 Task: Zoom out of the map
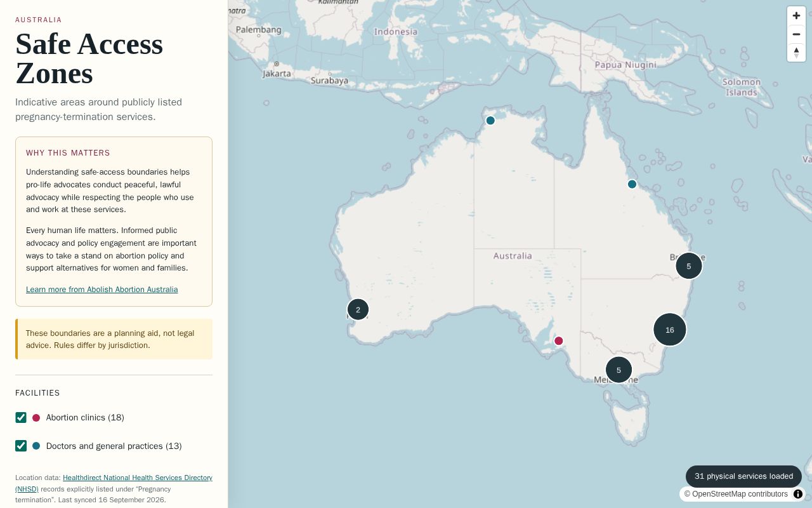796,34
